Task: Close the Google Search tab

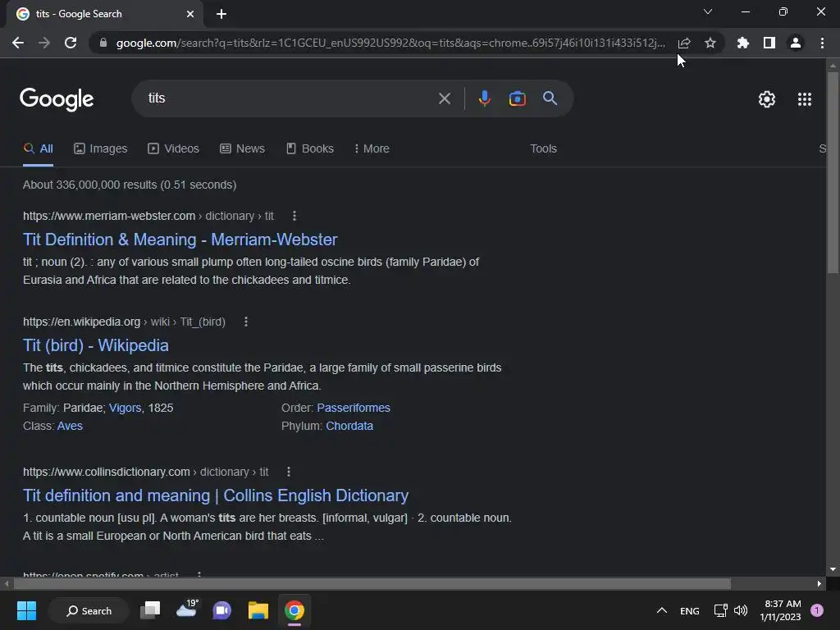Action: tap(190, 14)
